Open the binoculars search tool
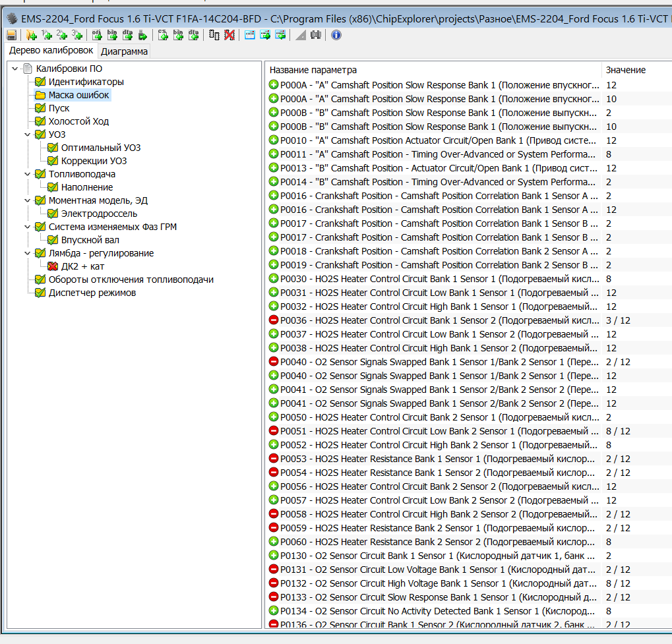The width and height of the screenshot is (672, 644). click(315, 35)
